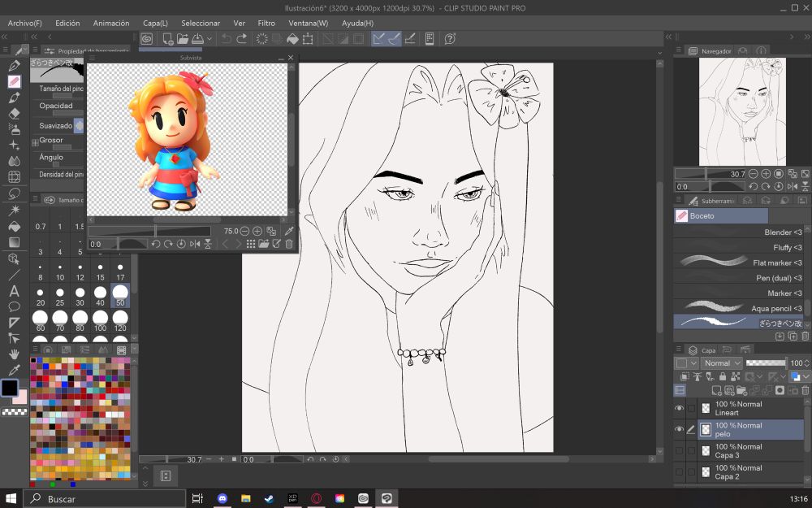The height and width of the screenshot is (508, 812).
Task: Open a file using the folder icon
Action: pyautogui.click(x=182, y=39)
